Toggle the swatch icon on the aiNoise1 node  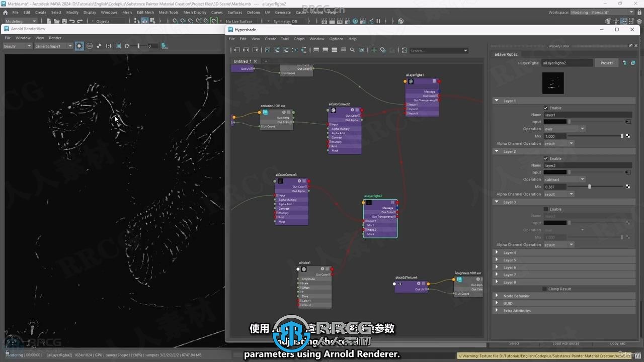(x=303, y=269)
